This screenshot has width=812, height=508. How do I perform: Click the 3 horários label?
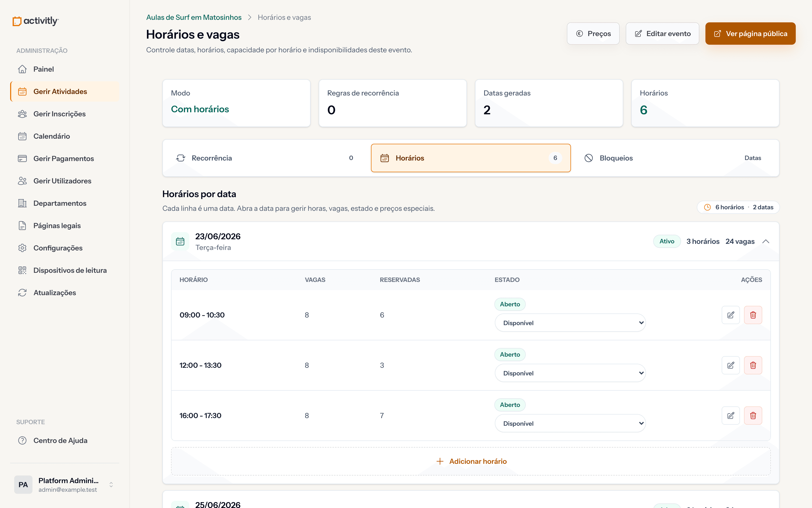tap(703, 242)
